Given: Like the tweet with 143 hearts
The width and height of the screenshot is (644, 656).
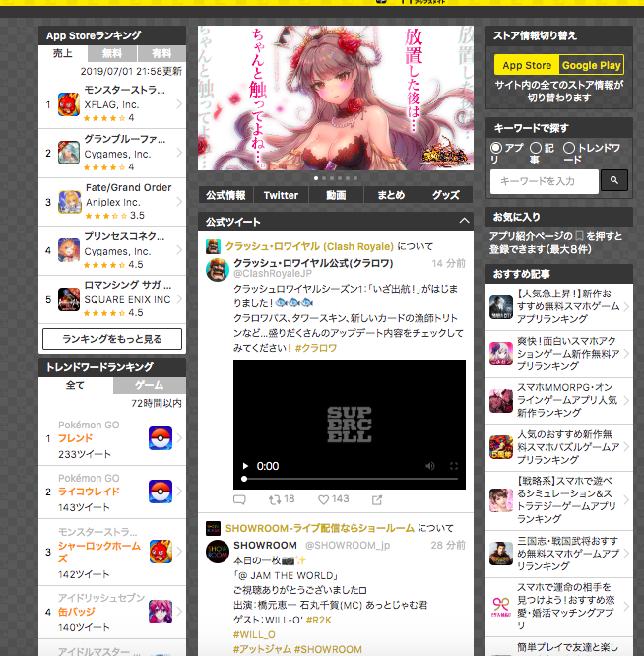Looking at the screenshot, I should 323,499.
